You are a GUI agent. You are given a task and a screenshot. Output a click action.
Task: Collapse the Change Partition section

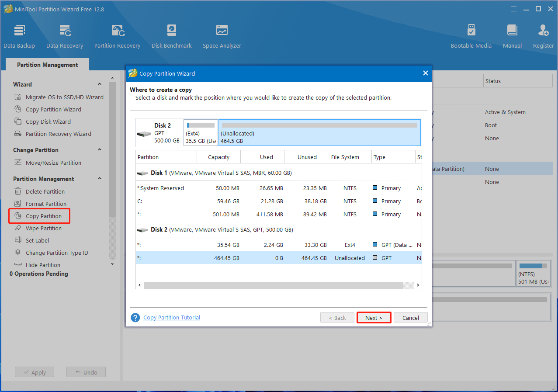[100, 149]
